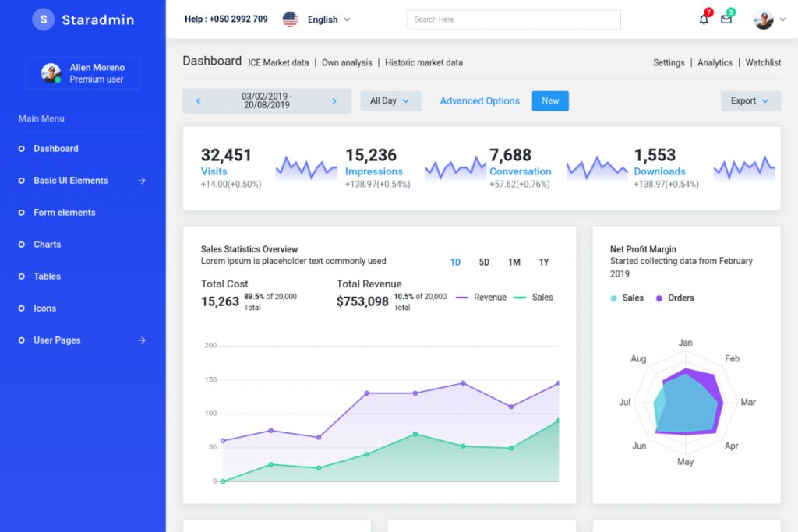Click the Staradmin S logo

click(x=44, y=19)
